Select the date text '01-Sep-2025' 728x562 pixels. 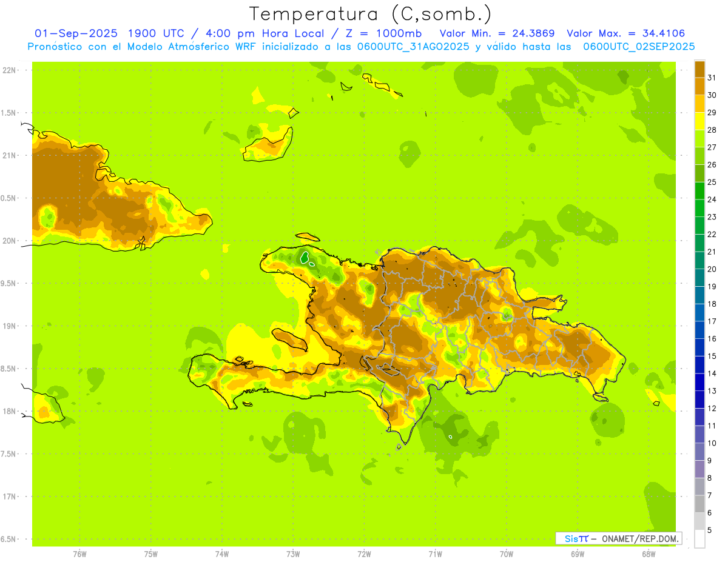76,34
